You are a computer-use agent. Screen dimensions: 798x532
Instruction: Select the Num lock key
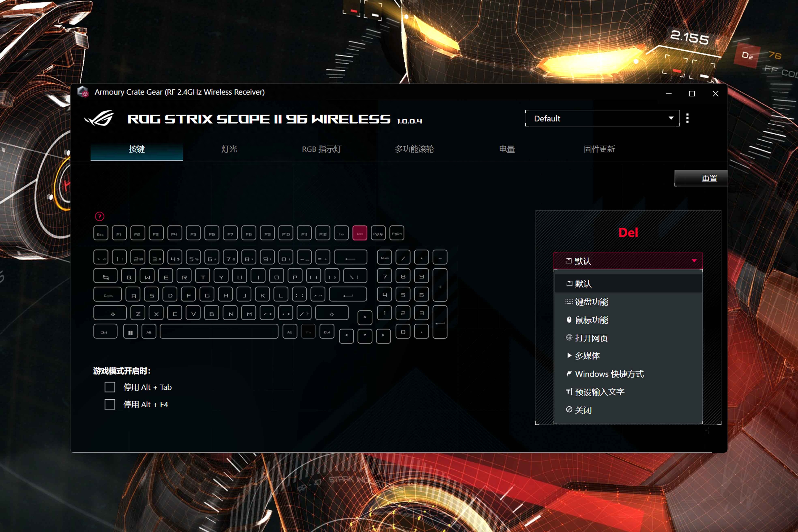(384, 257)
